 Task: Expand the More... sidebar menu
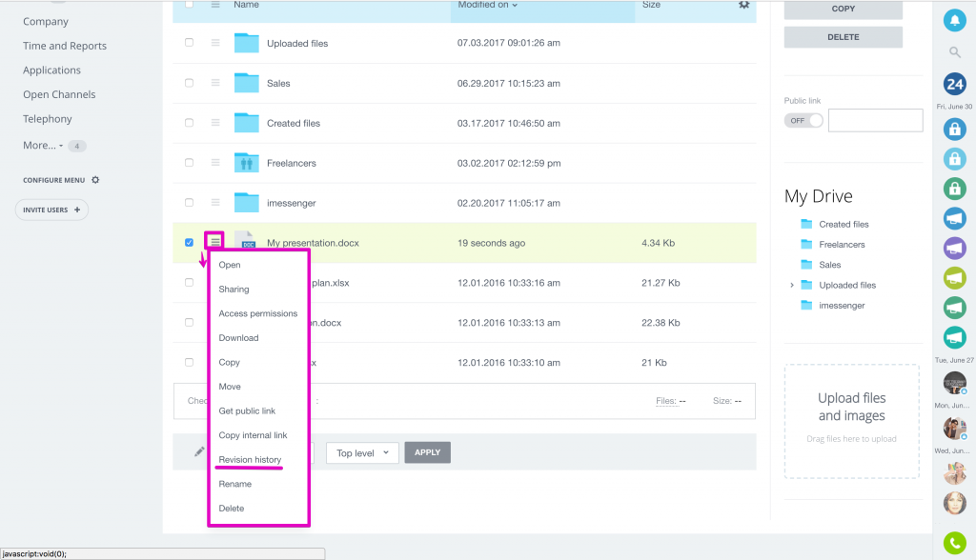[43, 145]
